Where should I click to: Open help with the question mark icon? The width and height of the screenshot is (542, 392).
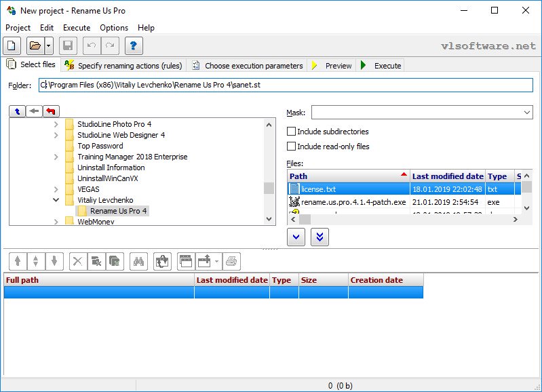tap(134, 45)
